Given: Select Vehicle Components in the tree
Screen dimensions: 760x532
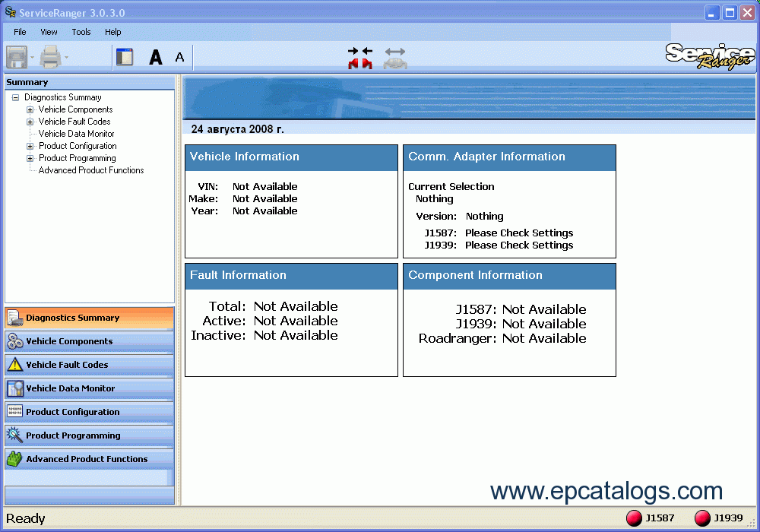Looking at the screenshot, I should pyautogui.click(x=75, y=109).
